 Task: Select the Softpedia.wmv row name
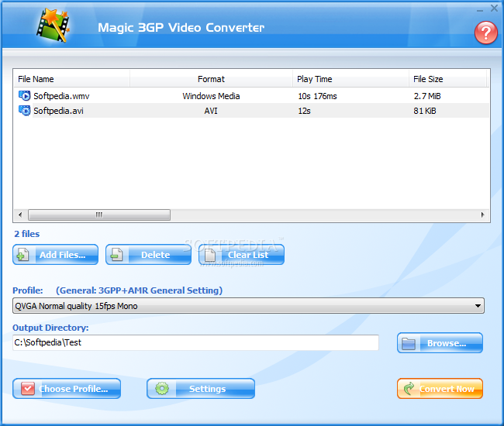tap(61, 96)
